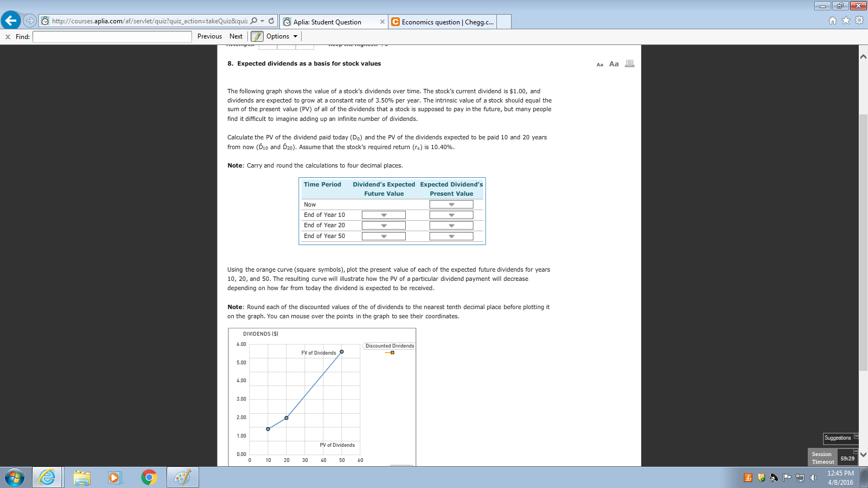Click the print icon next to the question
The width and height of the screenshot is (868, 488).
pos(629,63)
